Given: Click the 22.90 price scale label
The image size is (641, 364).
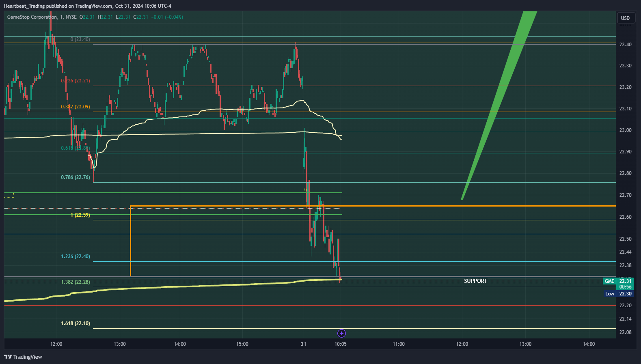Looking at the screenshot, I should pos(625,152).
